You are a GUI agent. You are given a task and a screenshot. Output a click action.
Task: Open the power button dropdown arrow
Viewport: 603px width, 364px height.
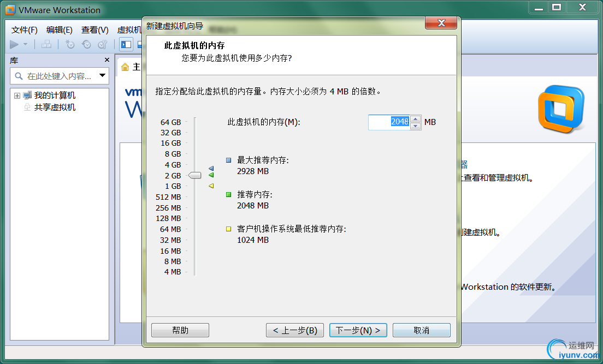click(x=25, y=44)
